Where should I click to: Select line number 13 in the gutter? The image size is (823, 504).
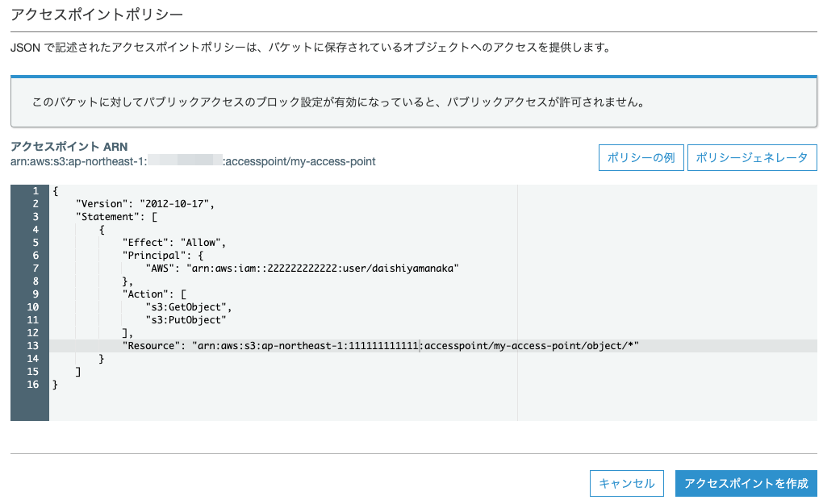click(x=33, y=346)
